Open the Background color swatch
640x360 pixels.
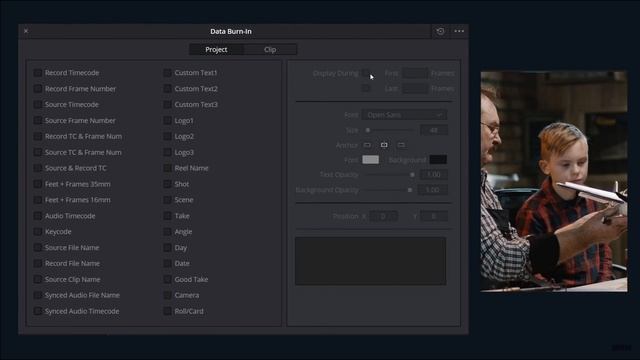438,160
